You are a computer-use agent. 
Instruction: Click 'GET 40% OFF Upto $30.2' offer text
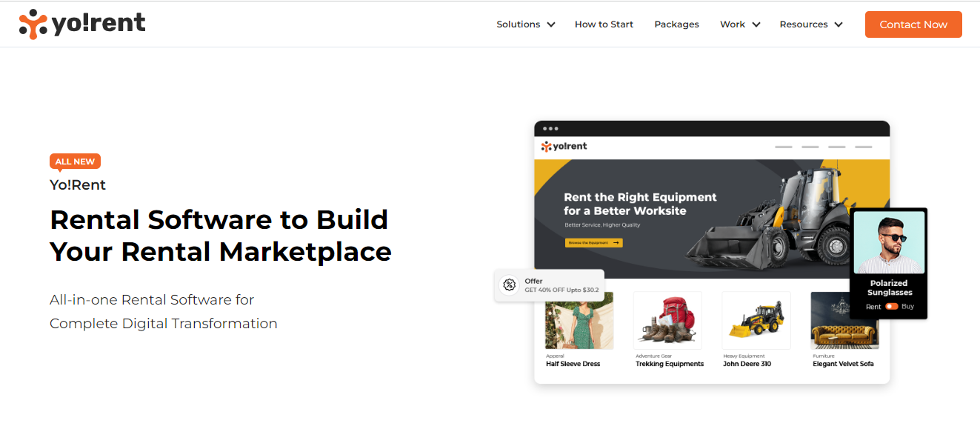coord(561,290)
